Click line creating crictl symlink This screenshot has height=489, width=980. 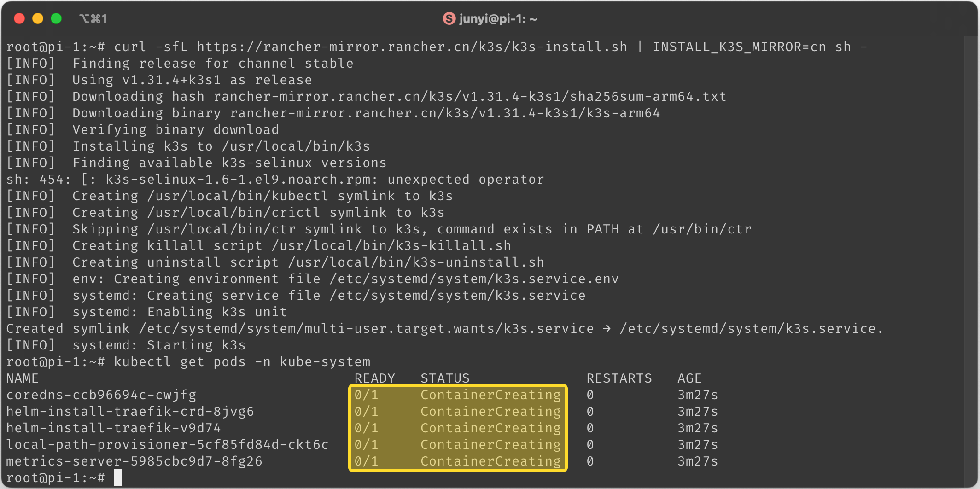[x=258, y=213]
